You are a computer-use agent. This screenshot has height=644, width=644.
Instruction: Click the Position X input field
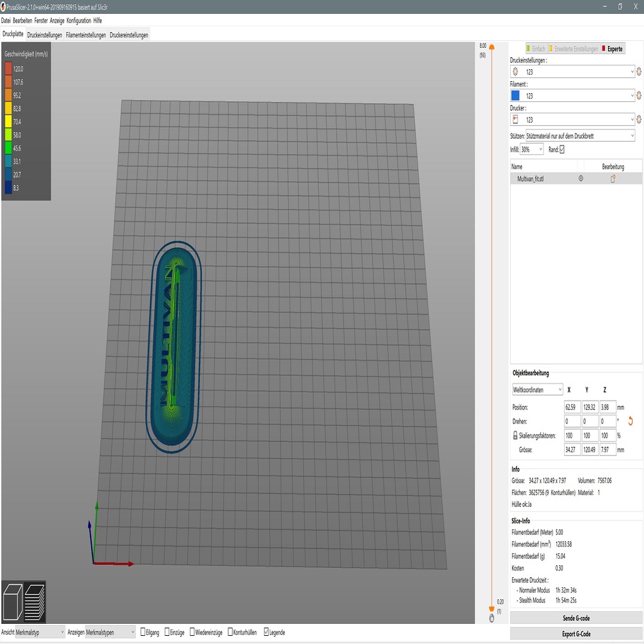[572, 407]
